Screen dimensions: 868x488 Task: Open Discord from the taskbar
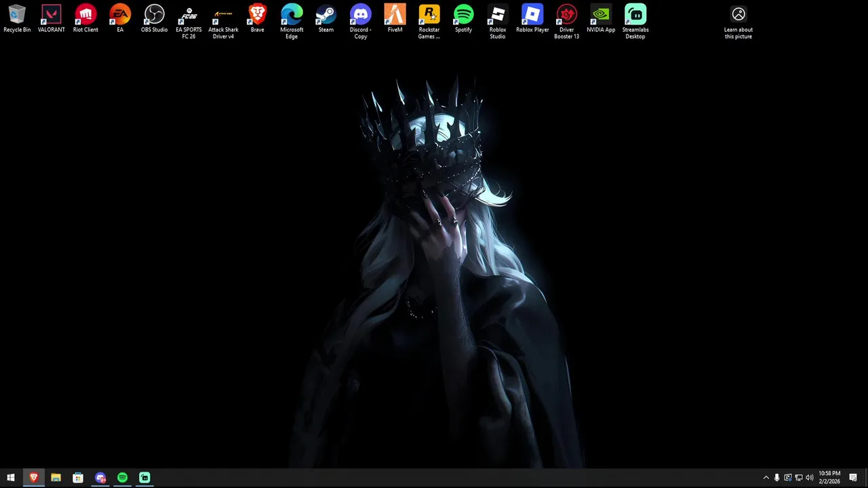tap(100, 478)
